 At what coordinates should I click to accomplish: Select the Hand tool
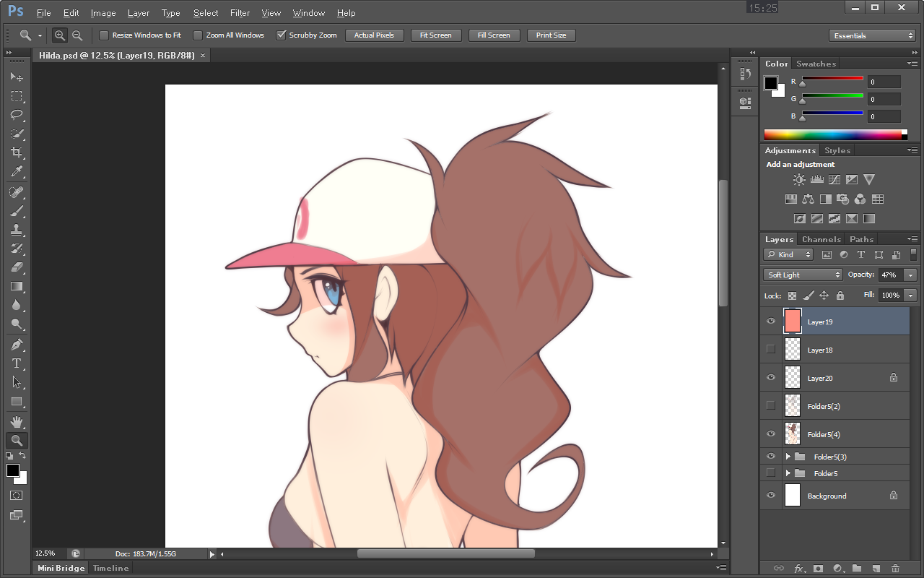coord(16,422)
